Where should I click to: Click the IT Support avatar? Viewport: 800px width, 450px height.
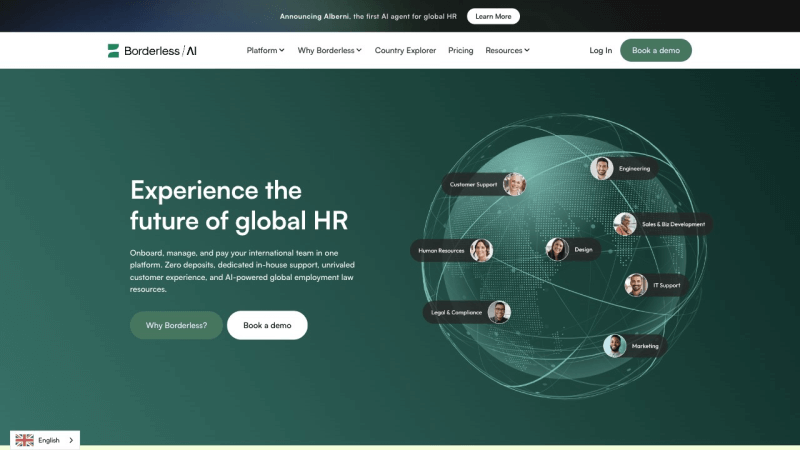(x=636, y=285)
